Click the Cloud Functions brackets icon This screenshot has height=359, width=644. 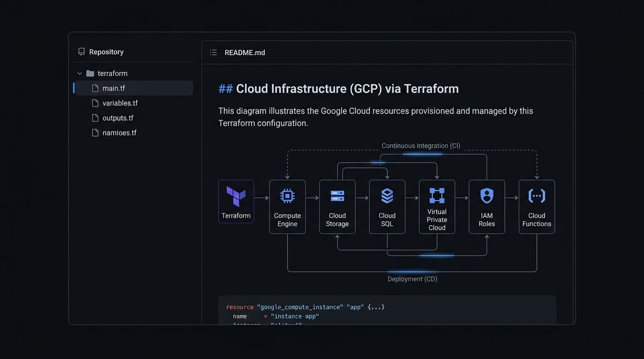click(537, 196)
